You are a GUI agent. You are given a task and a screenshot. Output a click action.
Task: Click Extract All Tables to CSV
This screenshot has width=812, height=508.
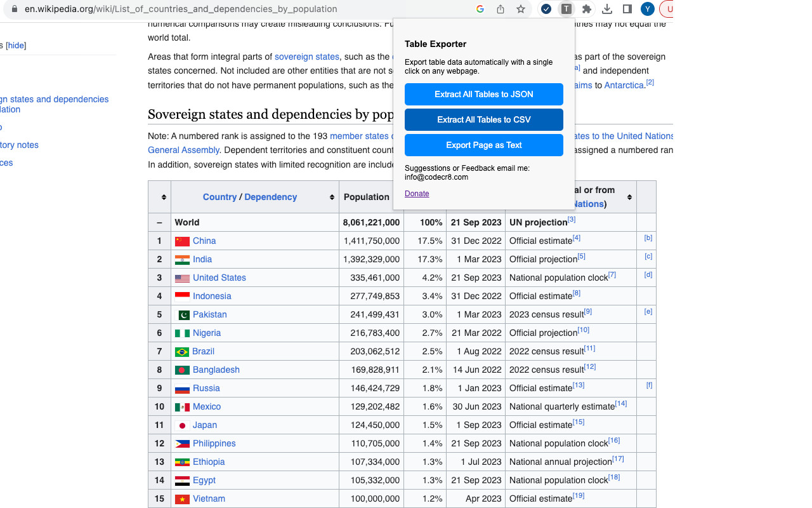click(x=484, y=119)
